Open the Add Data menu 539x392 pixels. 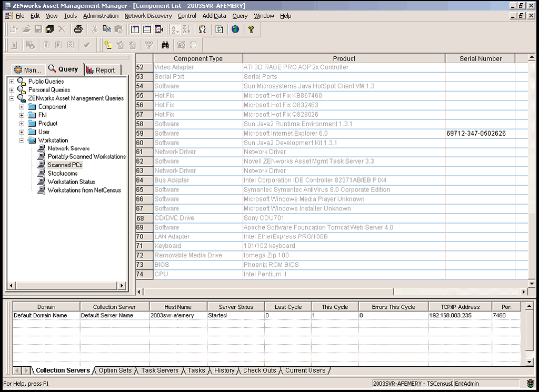(214, 16)
